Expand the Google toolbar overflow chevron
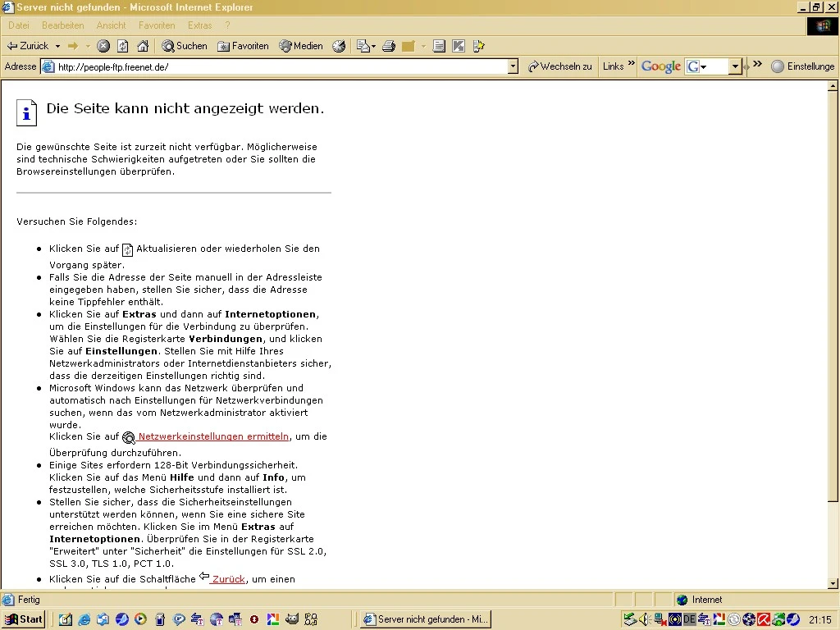The image size is (840, 630). pyautogui.click(x=757, y=64)
